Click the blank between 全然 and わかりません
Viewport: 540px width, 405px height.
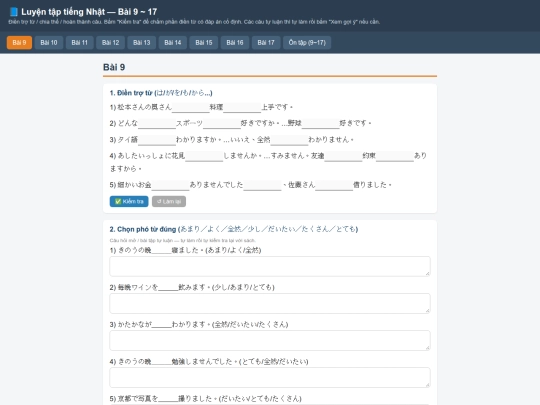289,140
